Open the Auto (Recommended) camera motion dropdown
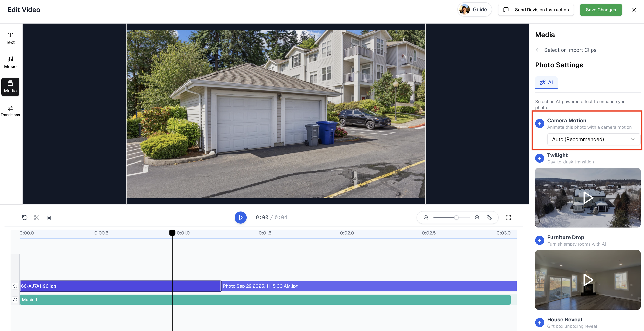This screenshot has height=331, width=644. tap(594, 139)
